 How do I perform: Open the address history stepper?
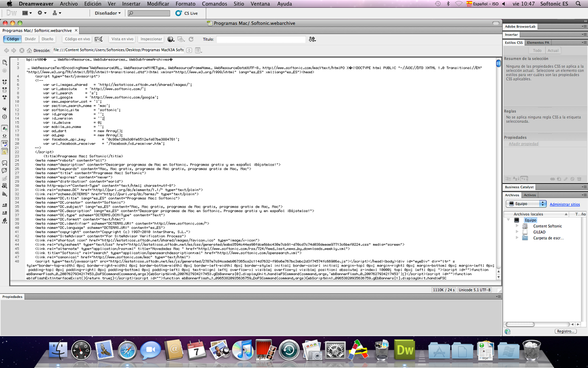click(190, 50)
